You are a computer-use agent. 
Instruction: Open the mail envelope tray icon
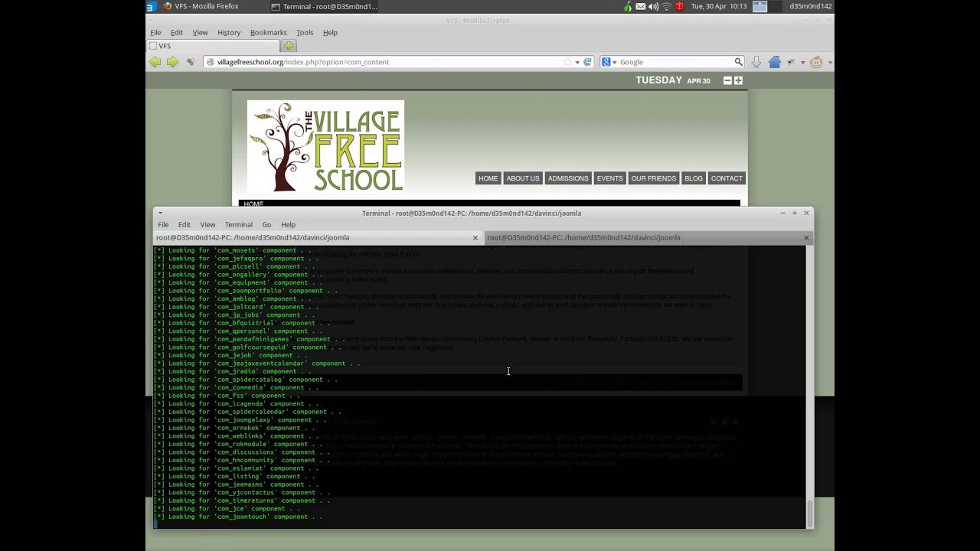click(641, 6)
